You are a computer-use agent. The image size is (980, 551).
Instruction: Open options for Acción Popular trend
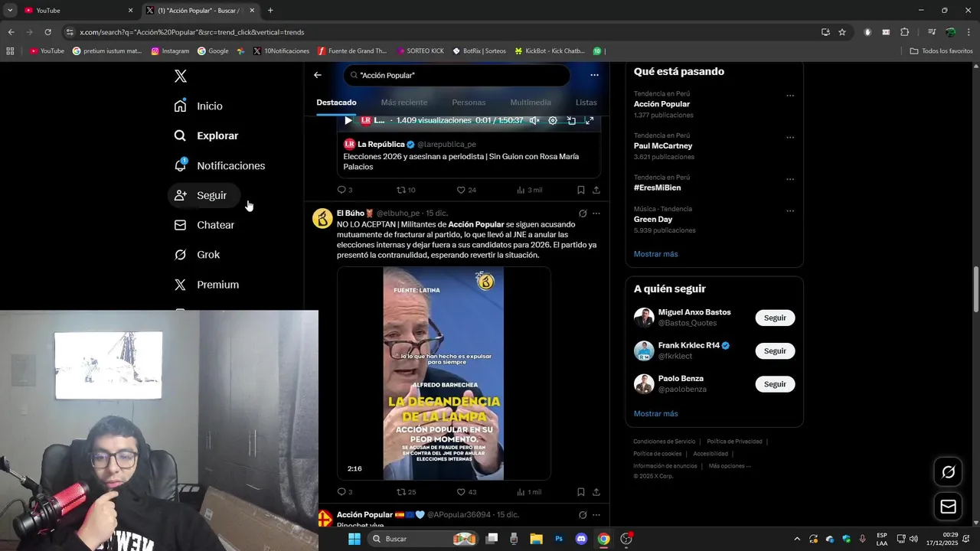coord(790,96)
